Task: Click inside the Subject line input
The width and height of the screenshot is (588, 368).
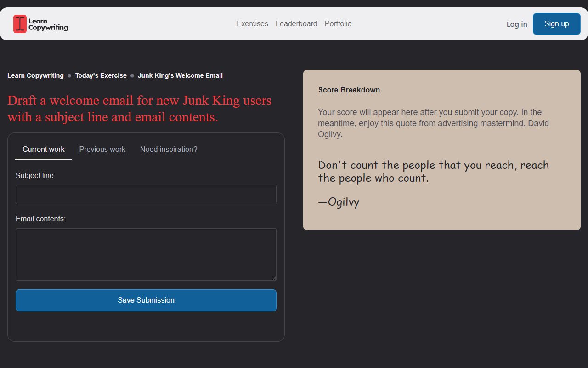Action: pyautogui.click(x=146, y=194)
